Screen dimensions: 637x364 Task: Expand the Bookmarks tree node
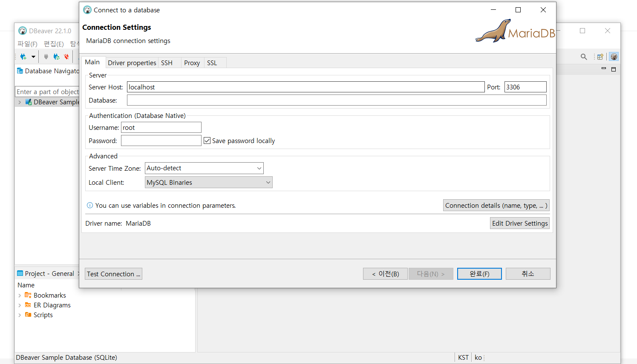click(x=20, y=295)
